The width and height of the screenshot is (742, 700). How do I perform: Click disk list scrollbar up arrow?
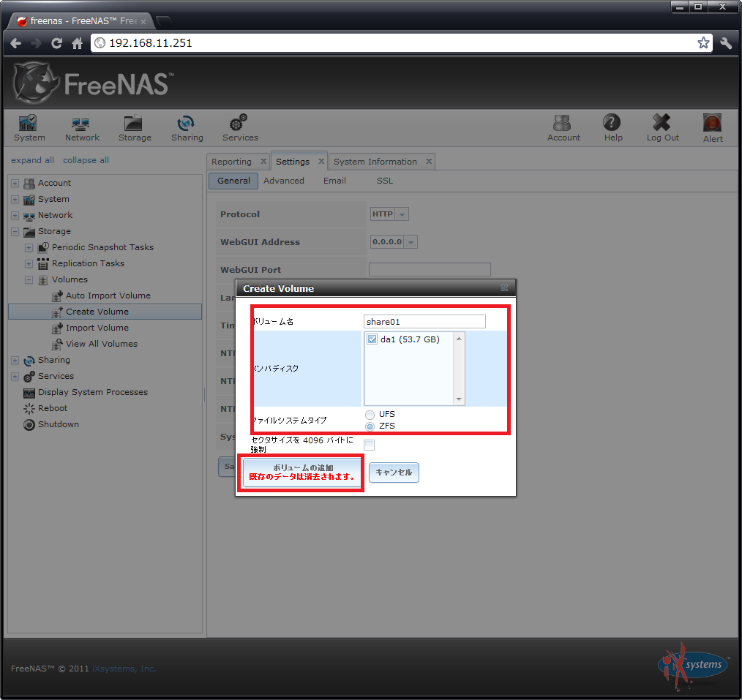pos(459,339)
